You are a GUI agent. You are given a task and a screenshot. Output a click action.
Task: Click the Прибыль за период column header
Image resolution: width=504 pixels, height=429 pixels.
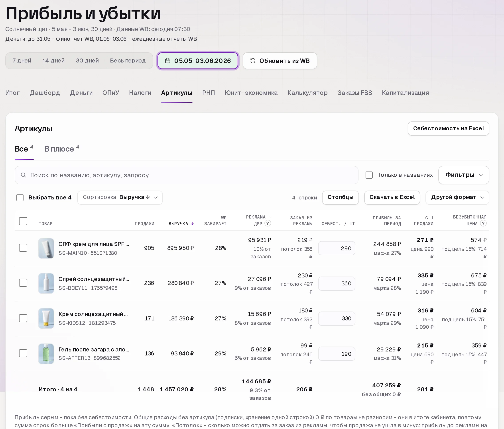click(x=387, y=220)
